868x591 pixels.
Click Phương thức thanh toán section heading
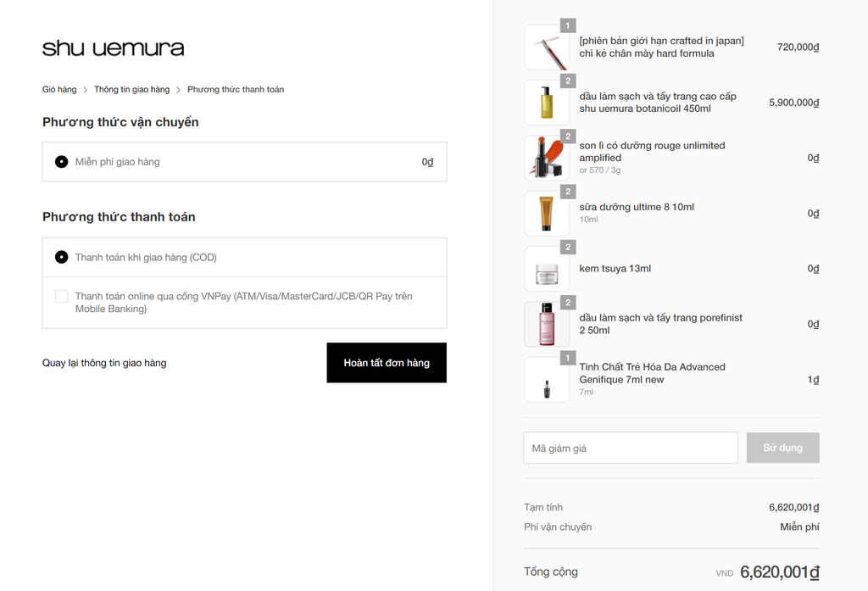119,217
